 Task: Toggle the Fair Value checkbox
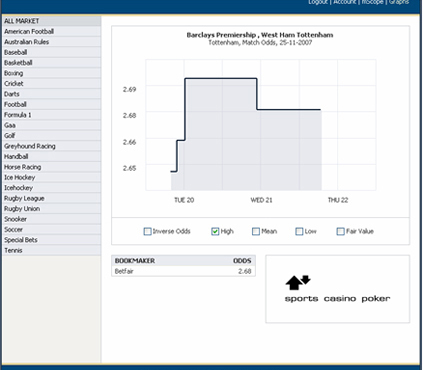coord(340,231)
